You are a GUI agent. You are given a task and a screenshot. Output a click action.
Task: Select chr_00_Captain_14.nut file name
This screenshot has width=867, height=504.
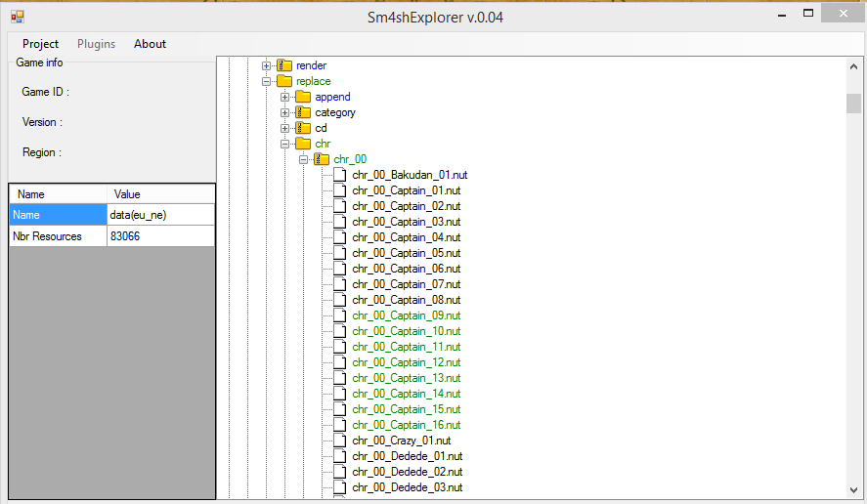[407, 394]
